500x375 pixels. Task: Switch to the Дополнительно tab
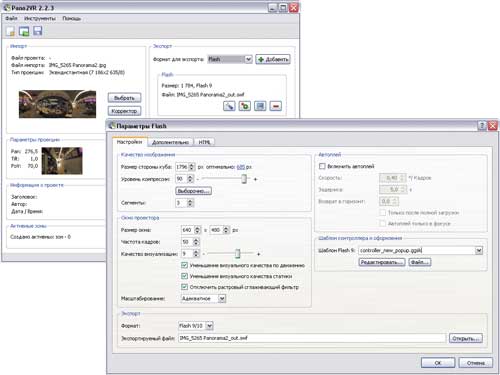pos(170,142)
